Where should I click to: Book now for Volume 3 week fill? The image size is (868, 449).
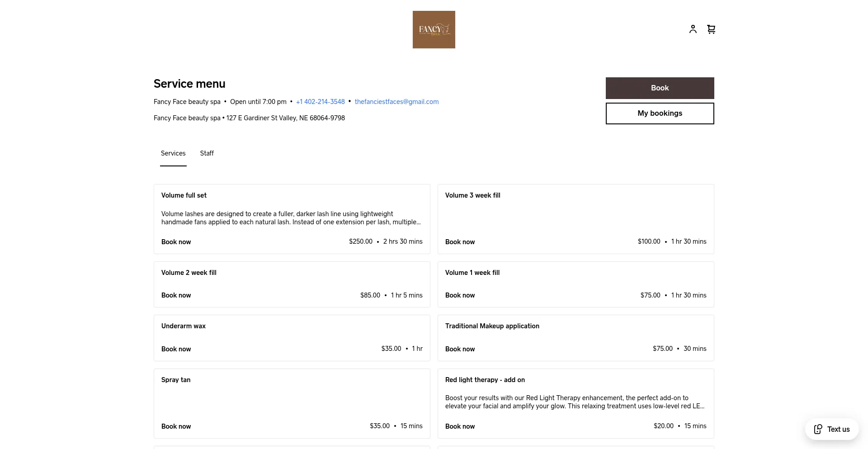tap(460, 242)
